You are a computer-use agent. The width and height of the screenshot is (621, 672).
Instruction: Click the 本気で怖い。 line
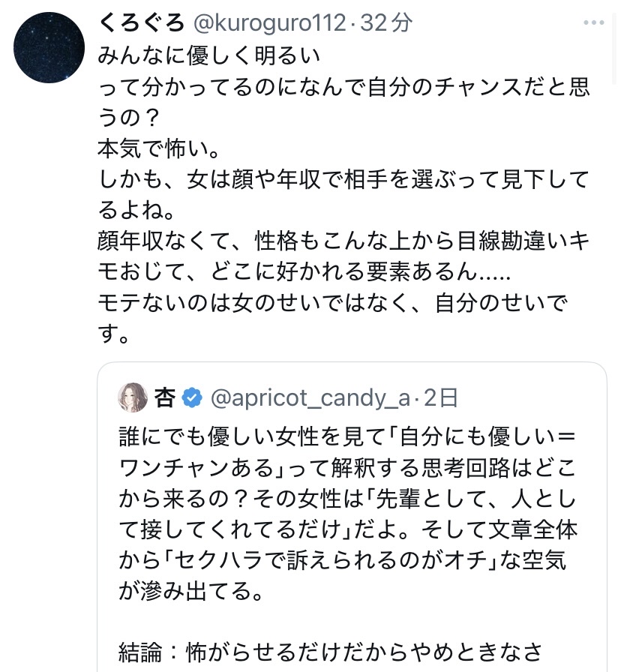(x=158, y=148)
